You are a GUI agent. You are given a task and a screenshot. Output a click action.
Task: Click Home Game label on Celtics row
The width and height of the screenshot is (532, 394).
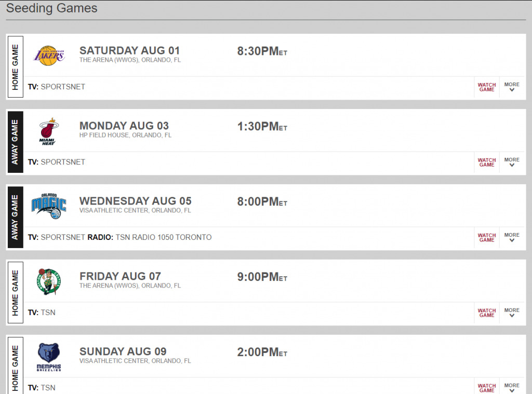(15, 293)
